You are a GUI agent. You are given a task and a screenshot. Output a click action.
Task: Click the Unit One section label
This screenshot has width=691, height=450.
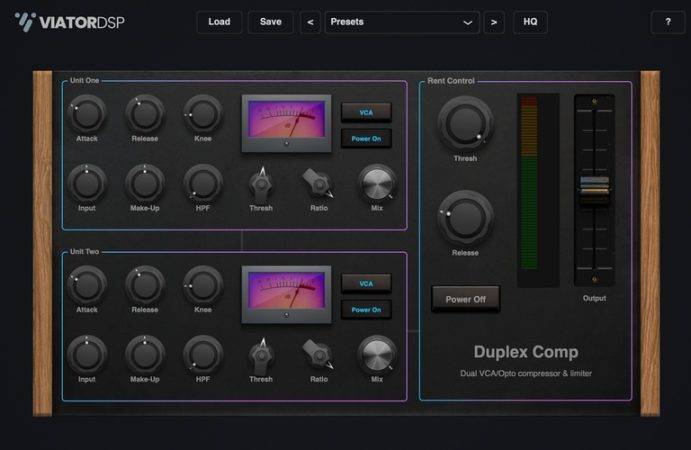(84, 81)
